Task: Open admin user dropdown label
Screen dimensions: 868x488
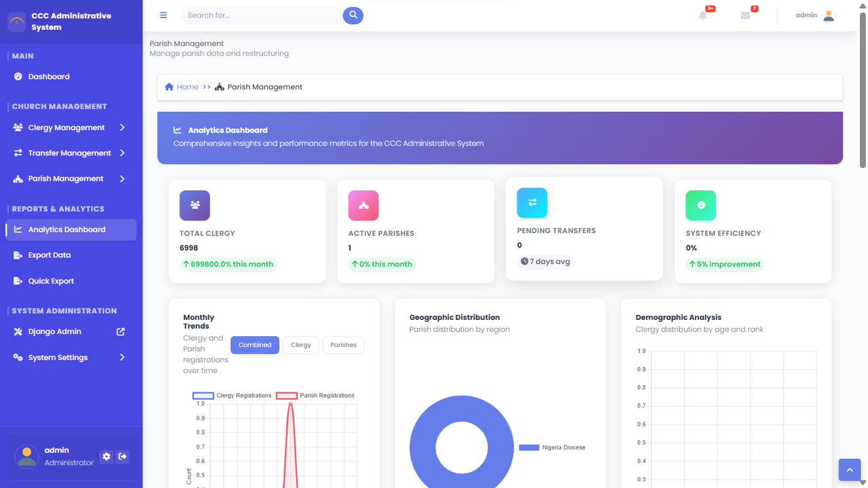Action: tap(806, 15)
